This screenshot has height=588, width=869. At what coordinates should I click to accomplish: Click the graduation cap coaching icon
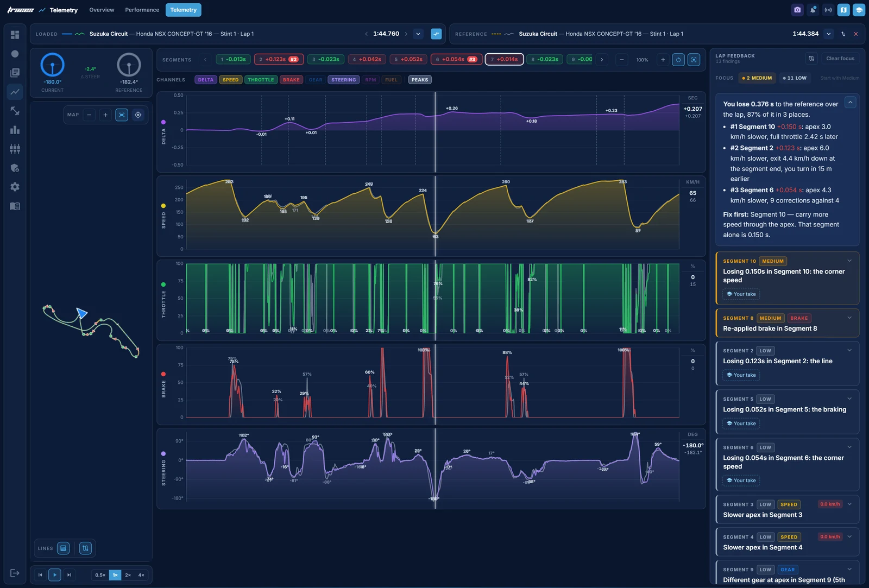click(859, 10)
